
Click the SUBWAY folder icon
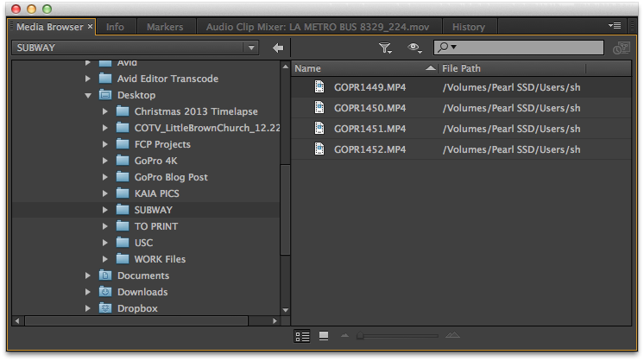(x=123, y=210)
